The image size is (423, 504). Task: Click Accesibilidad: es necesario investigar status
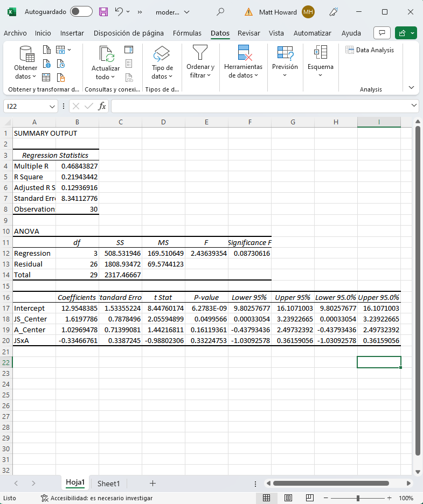click(96, 498)
